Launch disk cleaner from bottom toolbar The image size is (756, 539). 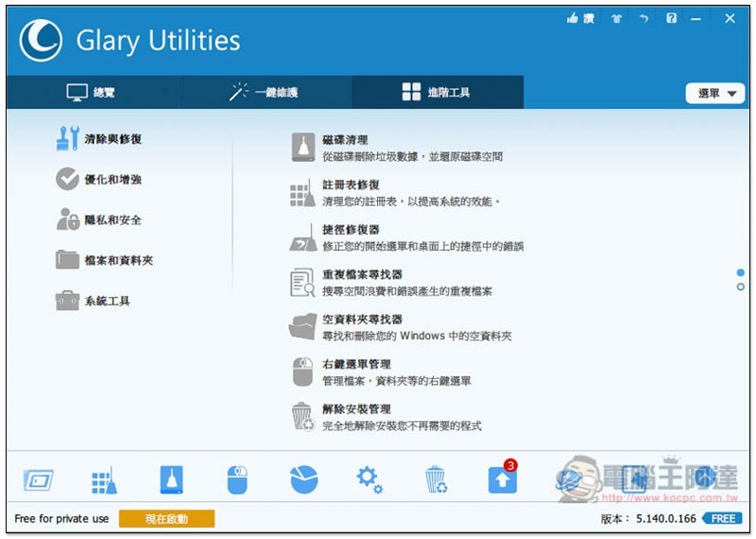point(172,479)
